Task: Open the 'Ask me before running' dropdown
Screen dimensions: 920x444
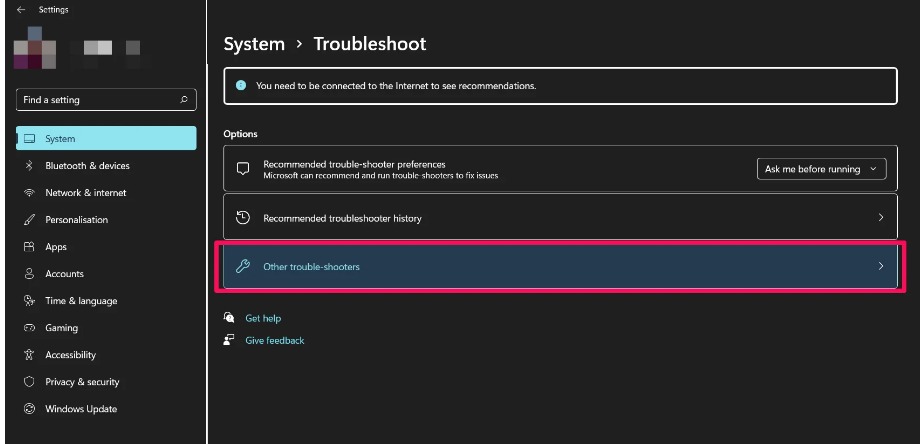Action: point(821,169)
